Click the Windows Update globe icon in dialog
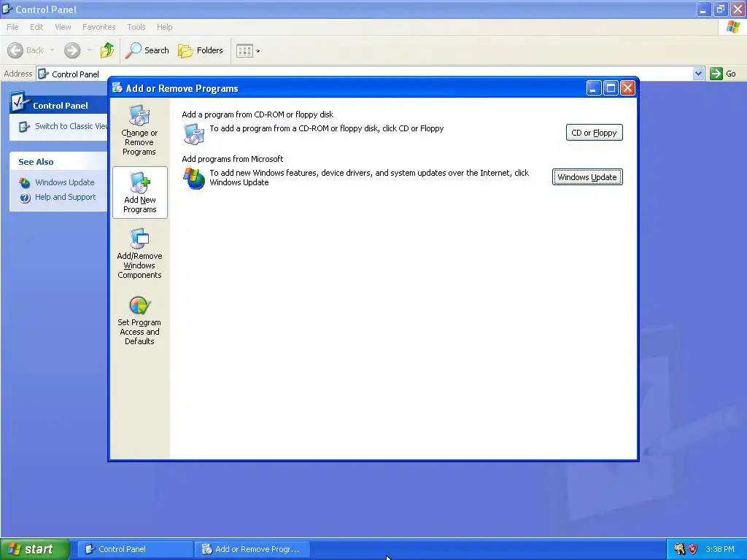Viewport: 747px width, 560px height. pyautogui.click(x=194, y=178)
